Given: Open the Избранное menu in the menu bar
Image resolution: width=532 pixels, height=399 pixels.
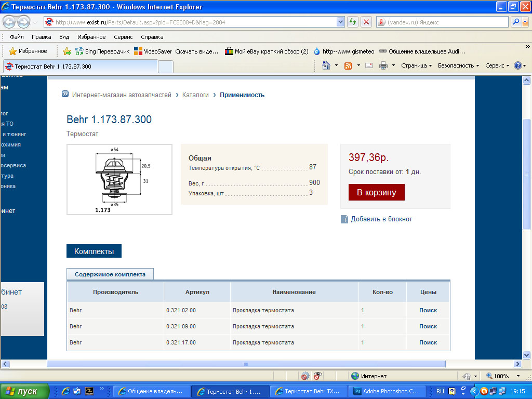Looking at the screenshot, I should [91, 37].
